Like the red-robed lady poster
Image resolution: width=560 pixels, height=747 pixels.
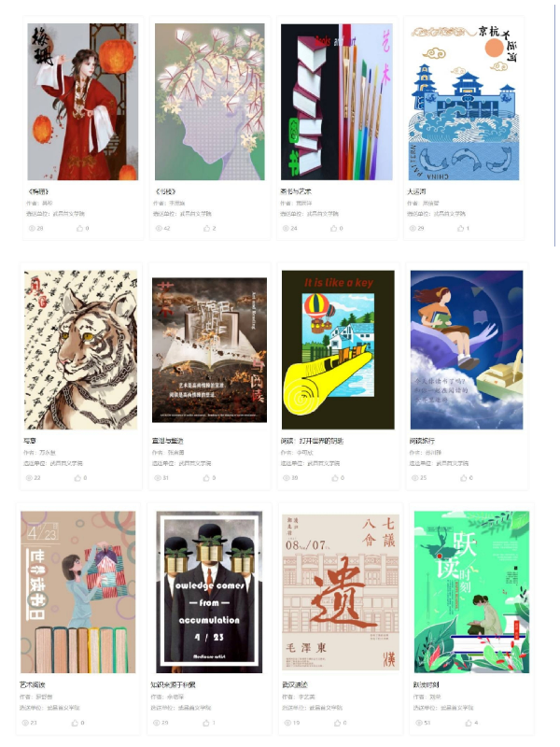point(79,228)
